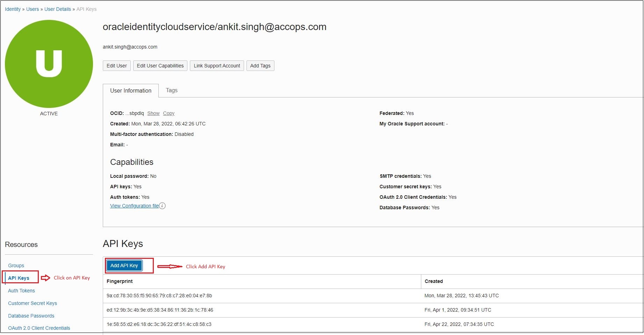Viewport: 644px width, 335px height.
Task: Select API Keys in Resources sidebar
Action: tap(19, 278)
